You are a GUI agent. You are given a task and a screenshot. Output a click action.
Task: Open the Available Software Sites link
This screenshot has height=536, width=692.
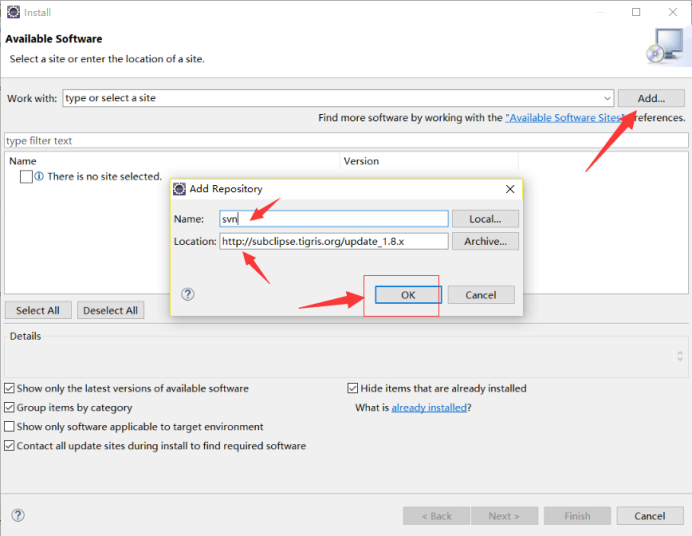(x=565, y=118)
